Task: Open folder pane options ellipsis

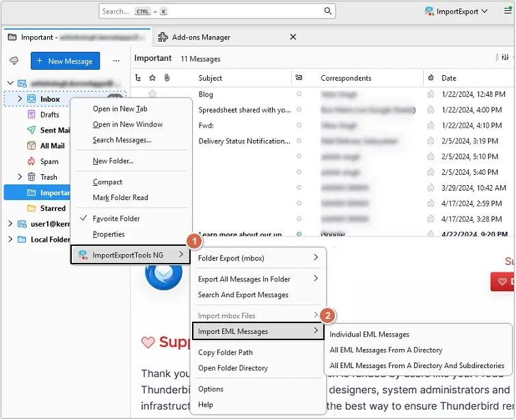Action: (x=116, y=61)
